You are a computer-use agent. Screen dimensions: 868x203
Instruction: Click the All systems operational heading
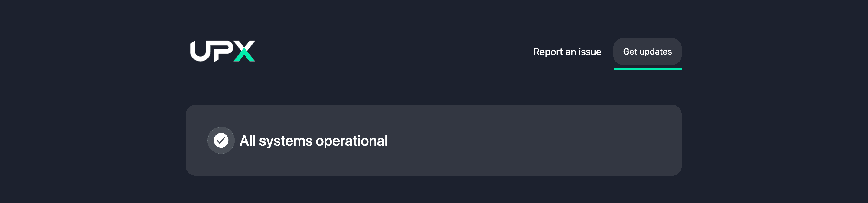coord(313,141)
